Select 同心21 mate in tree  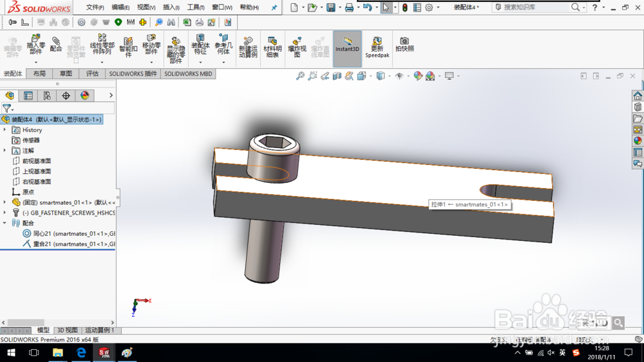coord(69,233)
